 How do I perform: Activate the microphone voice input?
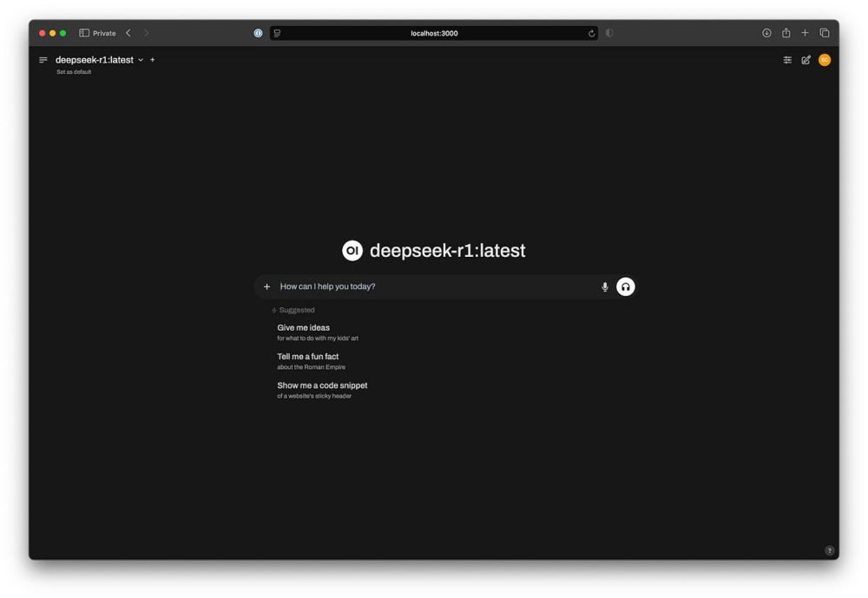click(x=604, y=286)
